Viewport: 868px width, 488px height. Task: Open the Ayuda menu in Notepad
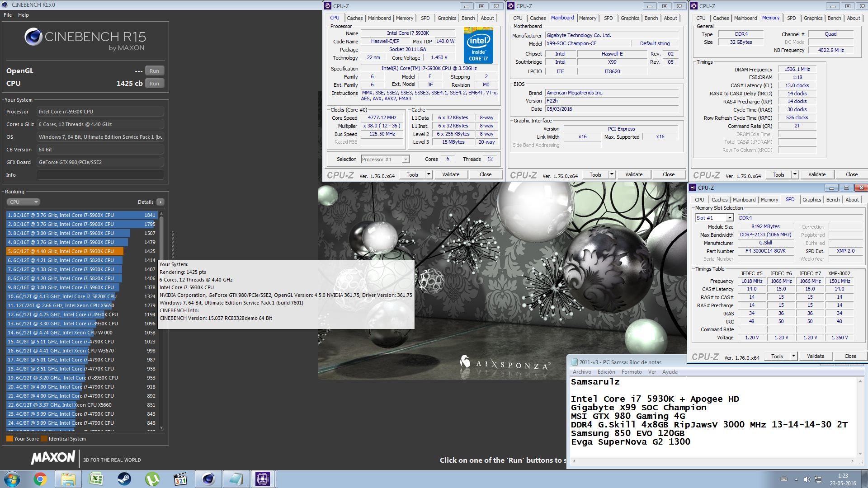(670, 372)
